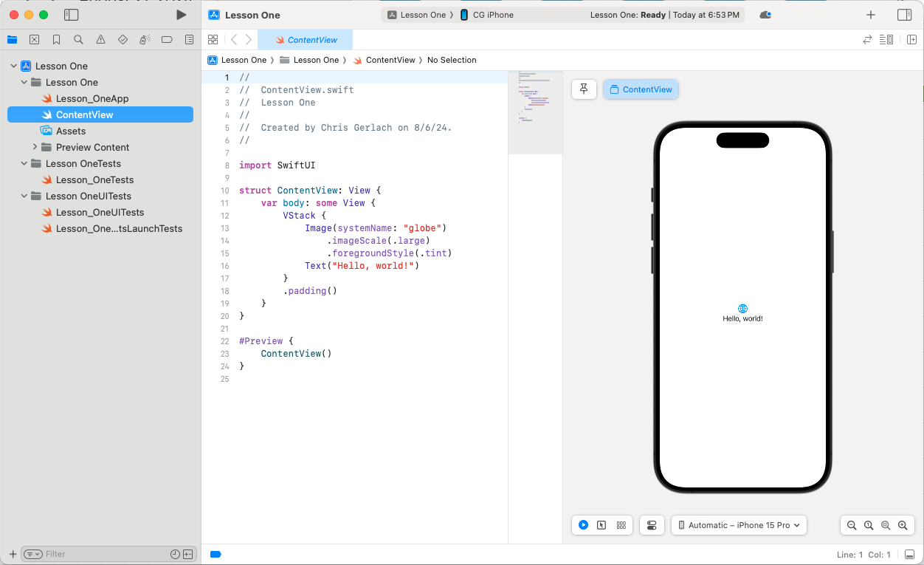Open the Issue navigator warning icon
This screenshot has height=565, width=924.
coord(100,39)
